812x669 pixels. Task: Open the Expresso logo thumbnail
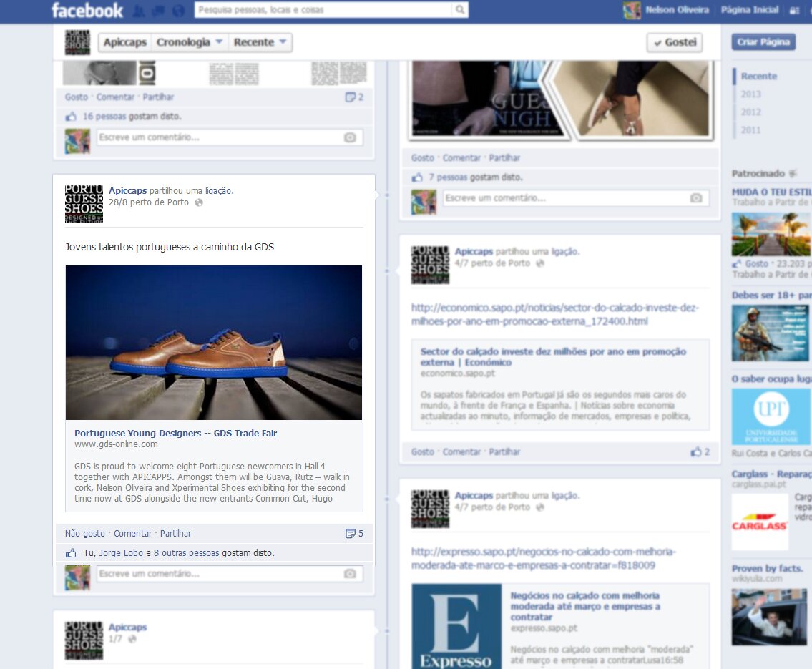tap(456, 627)
